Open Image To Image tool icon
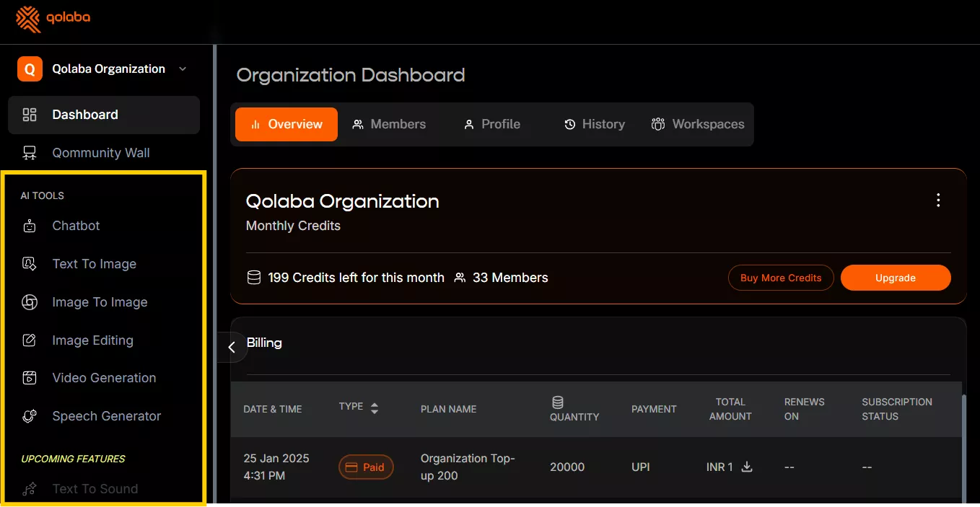The width and height of the screenshot is (980, 507). coord(30,302)
